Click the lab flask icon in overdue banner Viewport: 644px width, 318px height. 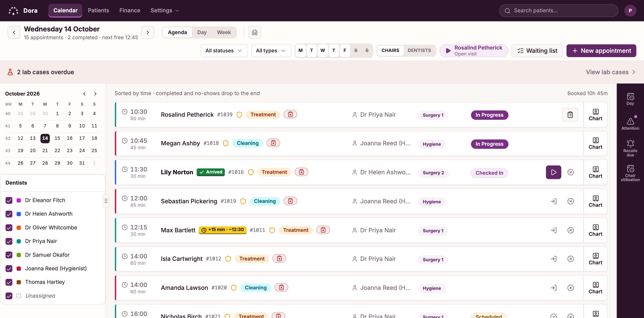click(10, 72)
